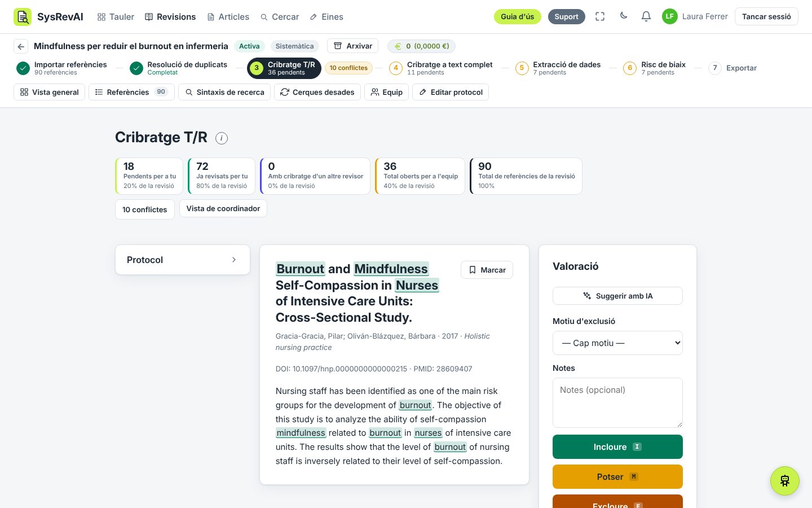
Task: Click the 10 conflictes badge in stepper
Action: point(348,68)
